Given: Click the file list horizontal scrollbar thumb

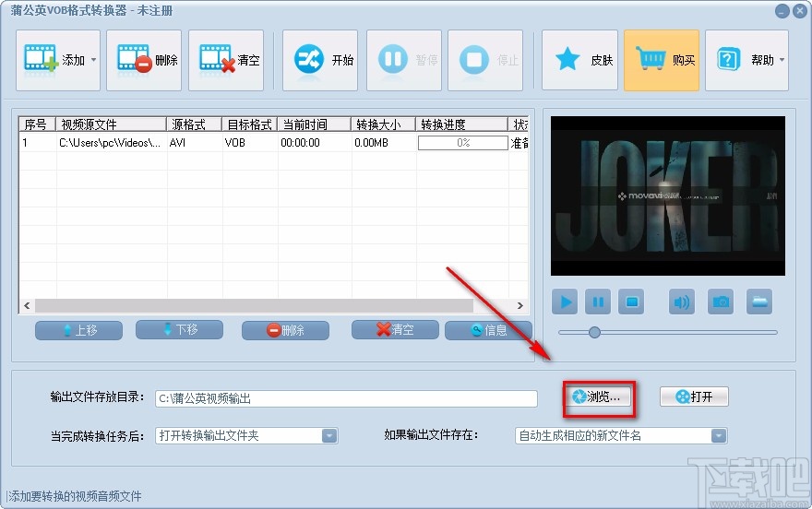Looking at the screenshot, I should coord(254,306).
